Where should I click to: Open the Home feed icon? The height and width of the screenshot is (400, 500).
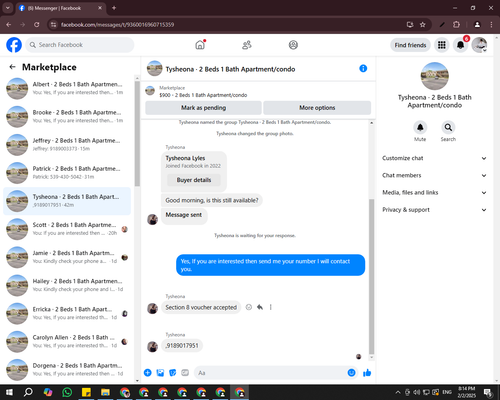click(x=200, y=45)
